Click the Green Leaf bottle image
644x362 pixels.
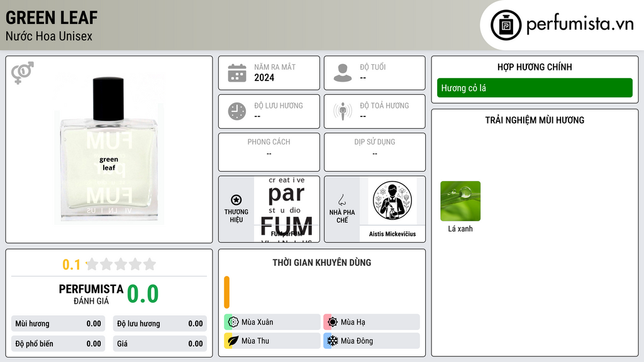tap(109, 150)
